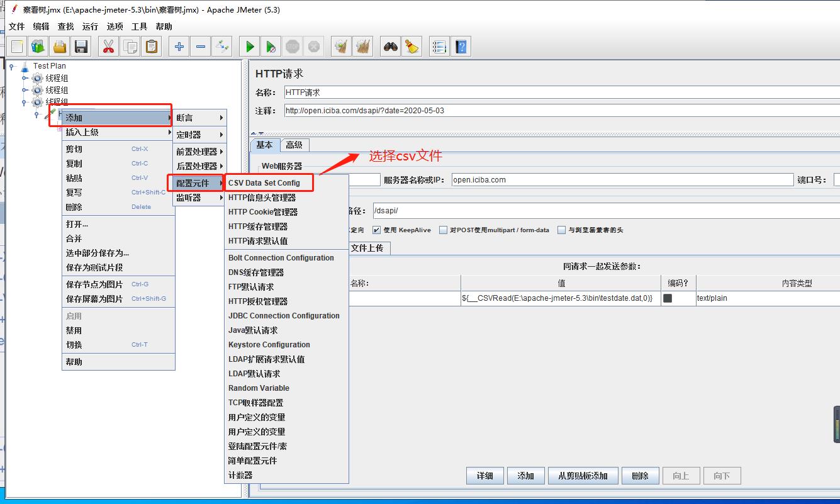
Task: Select the Test Plan flask icon
Action: pos(25,66)
